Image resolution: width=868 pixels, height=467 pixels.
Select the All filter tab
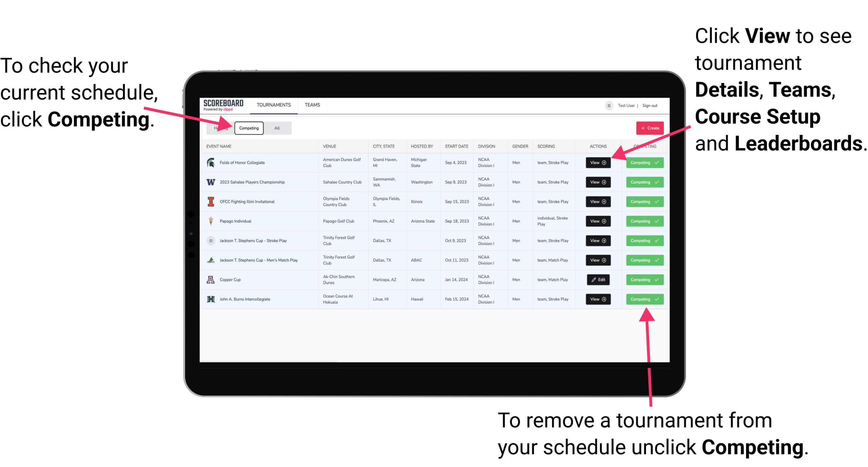pyautogui.click(x=276, y=128)
